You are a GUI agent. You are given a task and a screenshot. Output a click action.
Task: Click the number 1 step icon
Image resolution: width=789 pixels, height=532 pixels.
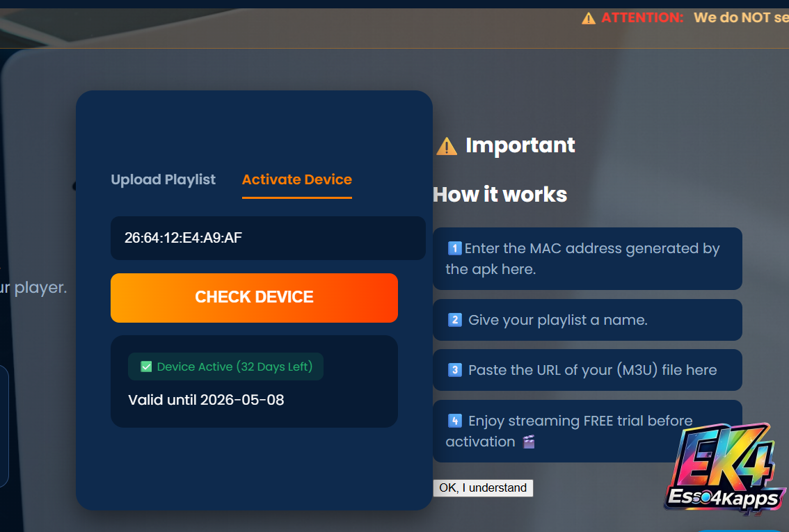(454, 248)
